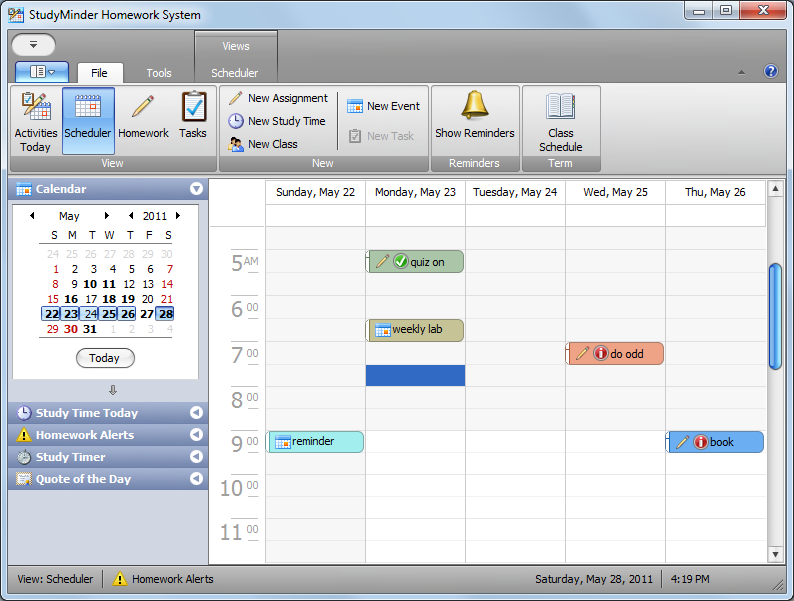Go to the next month
The height and width of the screenshot is (601, 794).
click(x=106, y=216)
